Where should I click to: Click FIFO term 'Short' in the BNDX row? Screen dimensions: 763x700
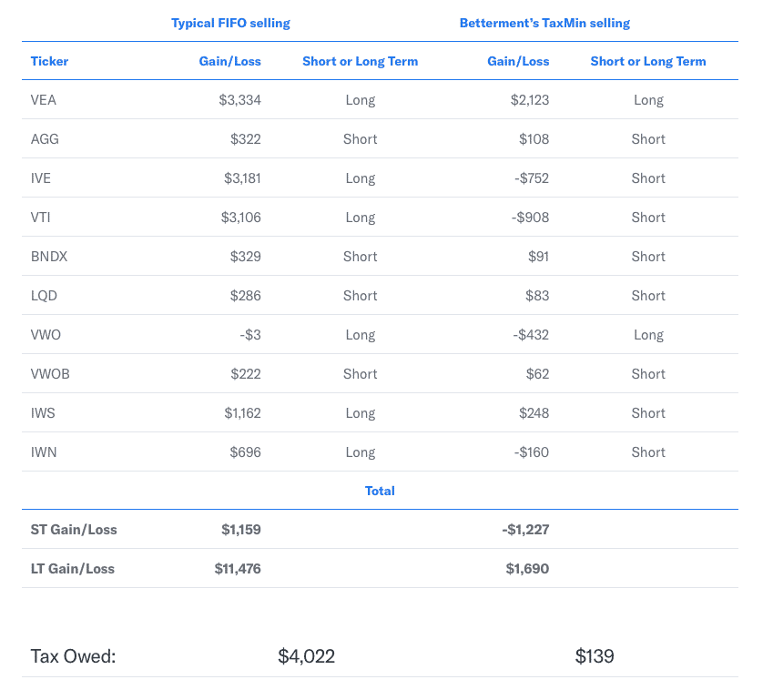(x=361, y=257)
